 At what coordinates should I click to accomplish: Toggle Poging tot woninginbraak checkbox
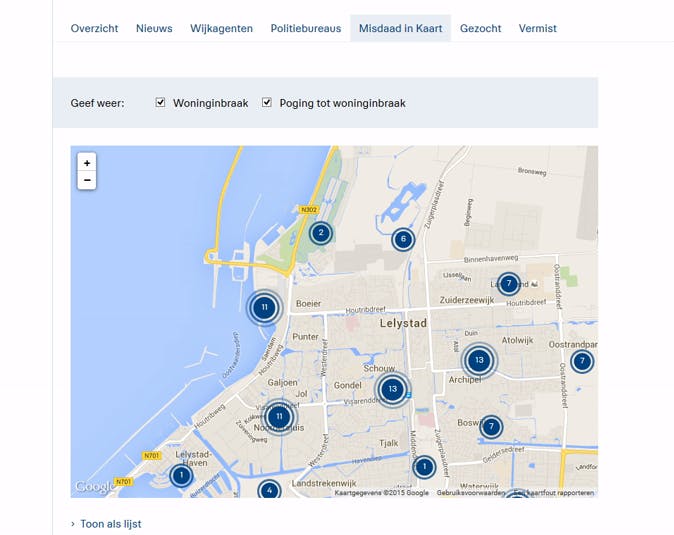(x=267, y=102)
